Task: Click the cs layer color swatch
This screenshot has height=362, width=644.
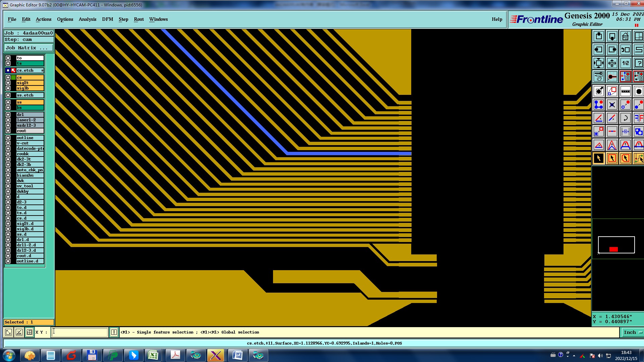Action: 13,77
